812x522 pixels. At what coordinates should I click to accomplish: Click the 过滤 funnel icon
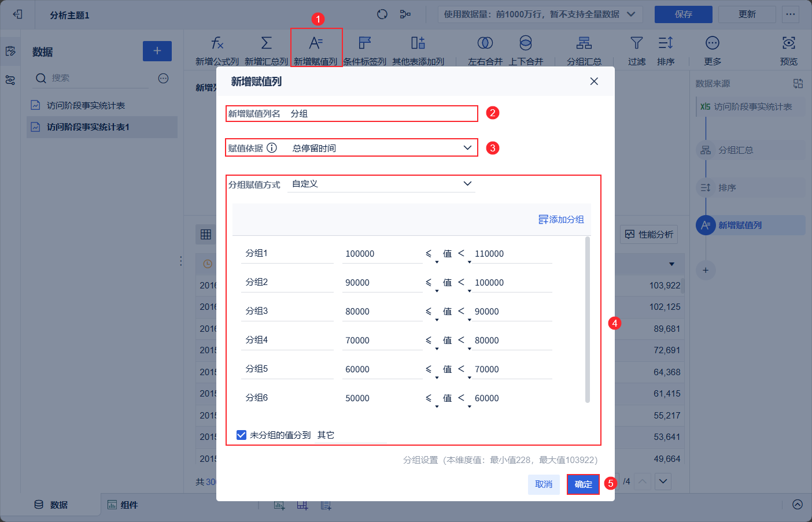tap(637, 43)
